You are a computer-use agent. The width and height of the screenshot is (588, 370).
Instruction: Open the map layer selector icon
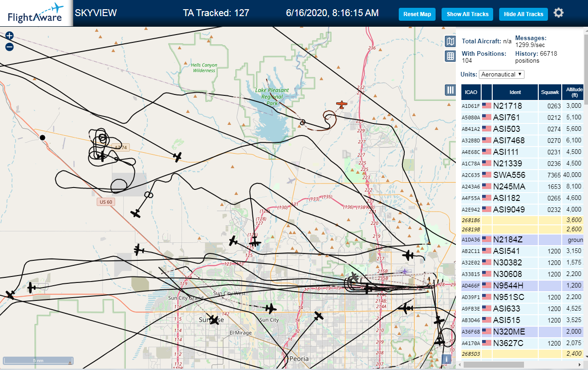coord(450,41)
